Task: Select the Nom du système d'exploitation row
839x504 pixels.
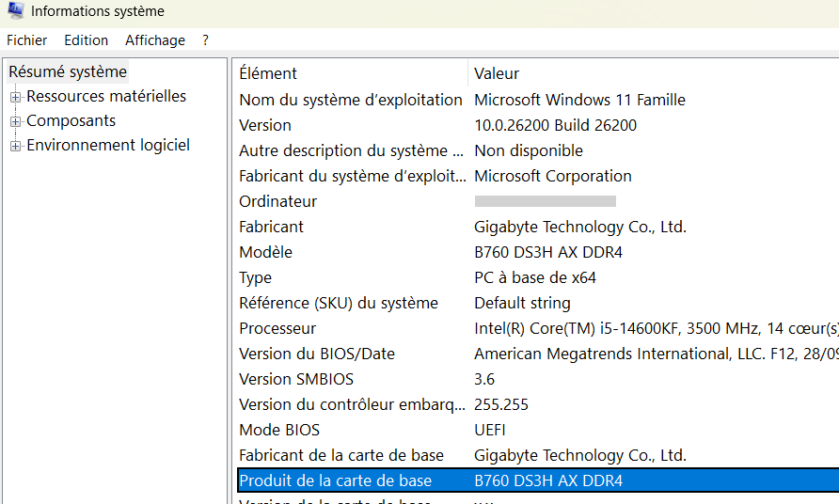Action: coord(351,100)
